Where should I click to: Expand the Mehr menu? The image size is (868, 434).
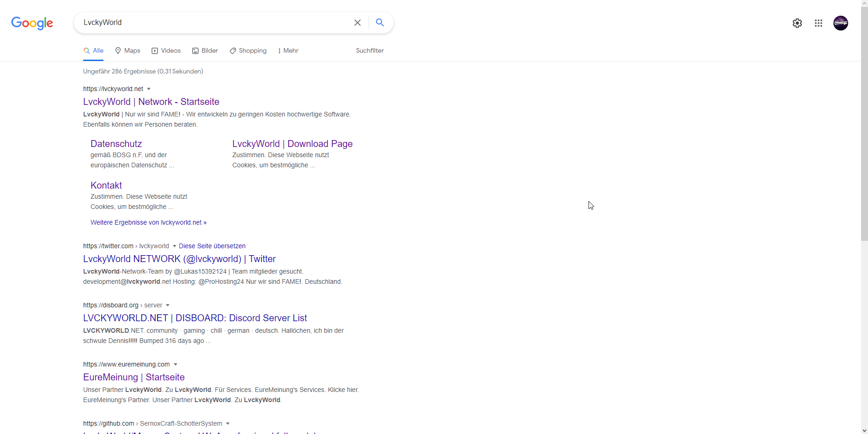click(x=288, y=51)
